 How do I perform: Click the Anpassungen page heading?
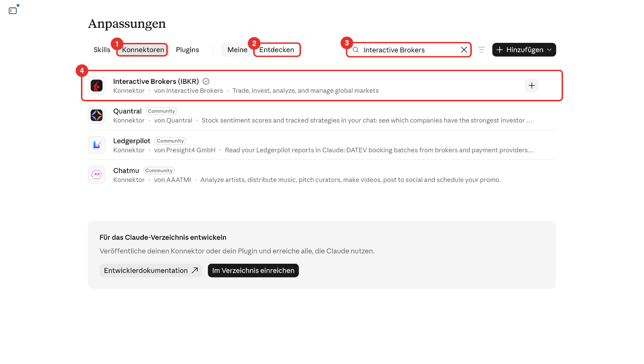coord(127,24)
